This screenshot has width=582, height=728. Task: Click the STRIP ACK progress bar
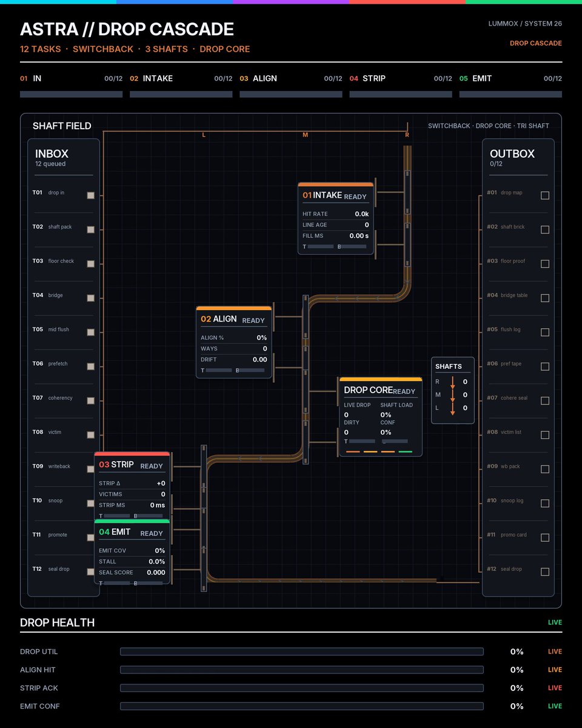point(302,688)
